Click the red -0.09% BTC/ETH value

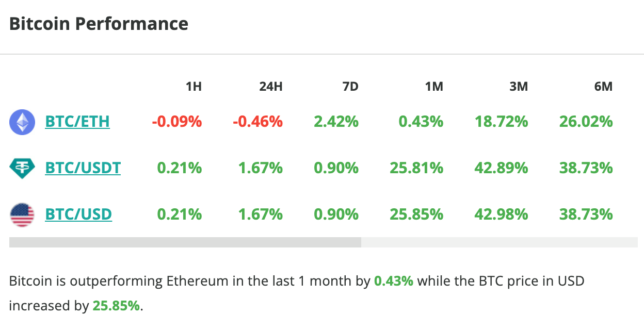pyautogui.click(x=177, y=122)
